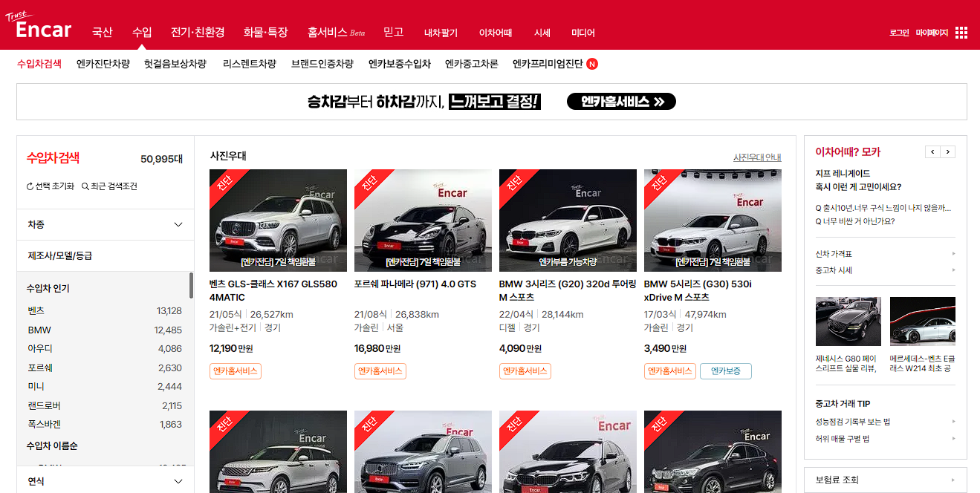This screenshot has width=980, height=493.
Task: Select the 헛걸음보상차량 tab
Action: [175, 64]
